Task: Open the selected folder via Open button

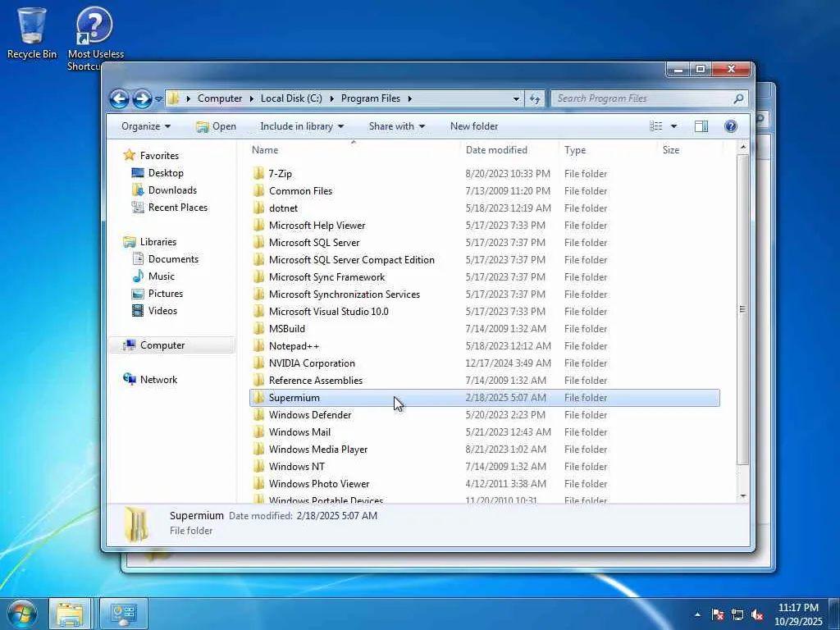Action: [216, 126]
